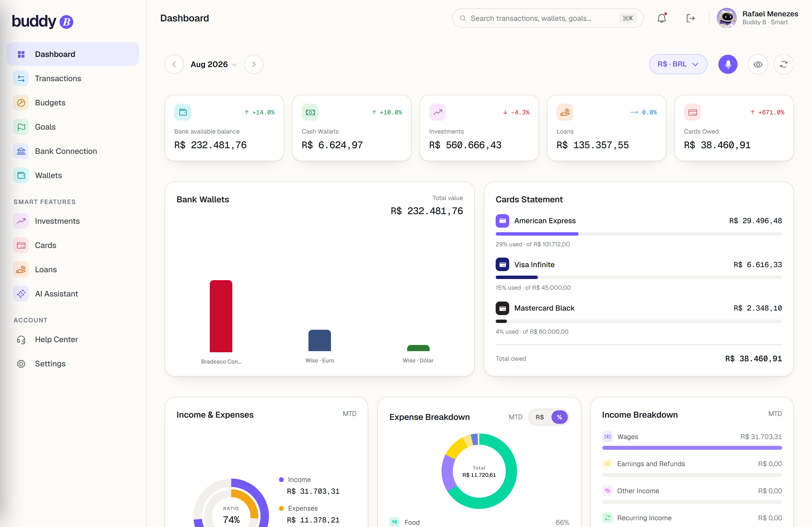This screenshot has height=527, width=812.
Task: Refresh dashboard data with sync icon
Action: pos(784,64)
